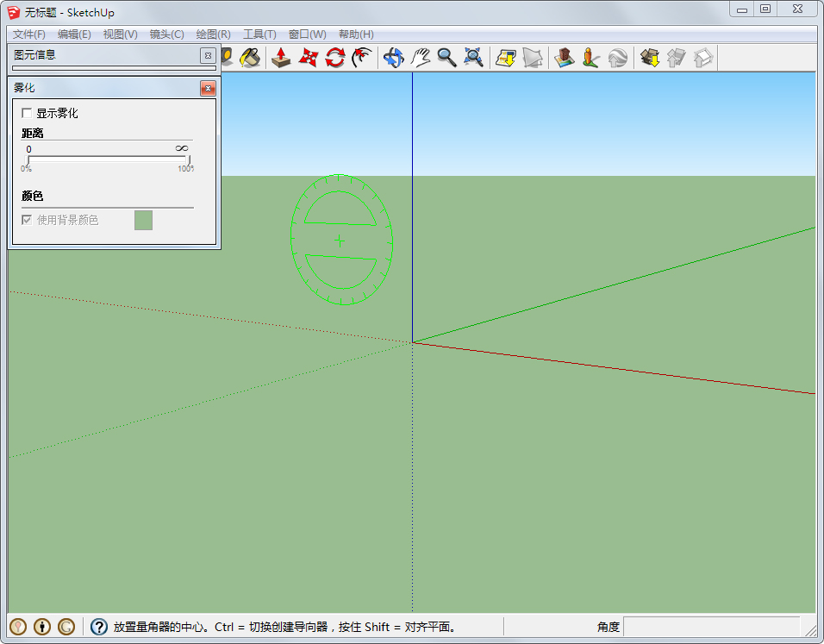Screen dimensions: 824x644
Task: Click the help question mark icon
Action: coord(99,627)
